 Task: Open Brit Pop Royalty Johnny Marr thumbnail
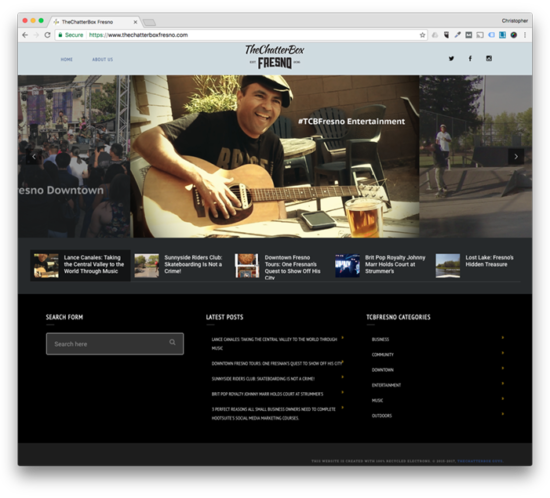click(347, 266)
